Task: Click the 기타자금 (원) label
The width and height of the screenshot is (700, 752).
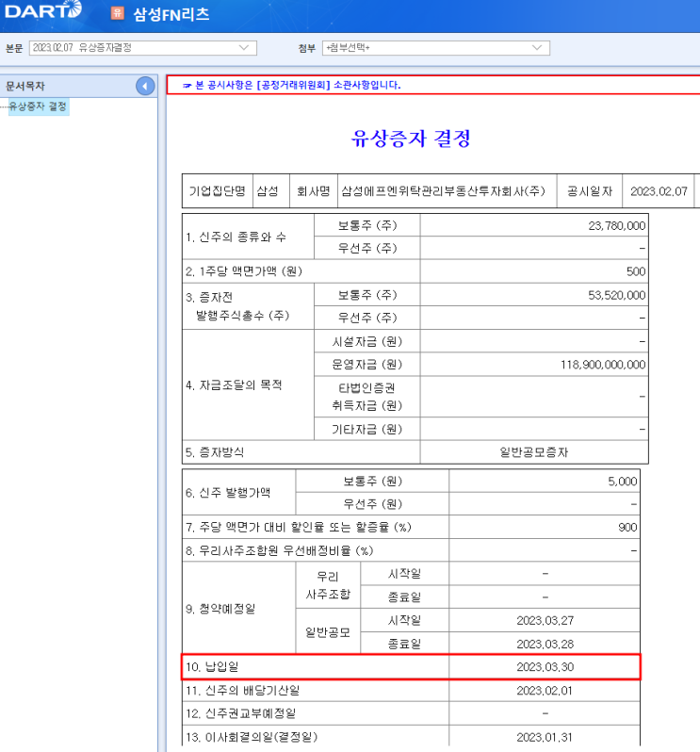Action: click(366, 429)
